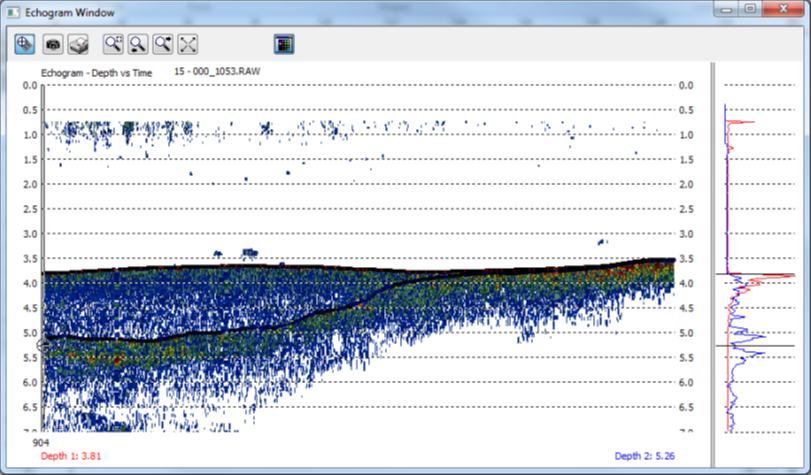Maximize the Echogram Window

point(749,9)
